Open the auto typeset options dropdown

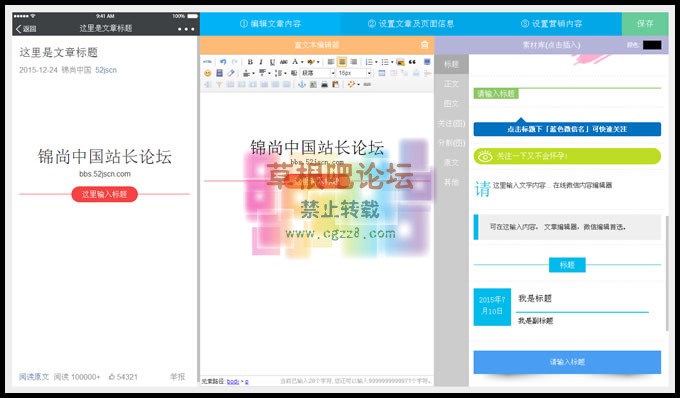click(x=359, y=85)
